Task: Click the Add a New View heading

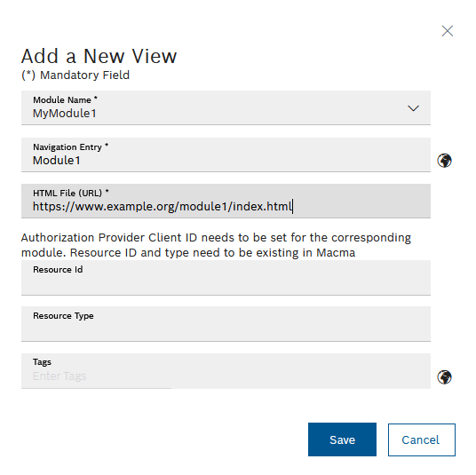Action: (99, 56)
